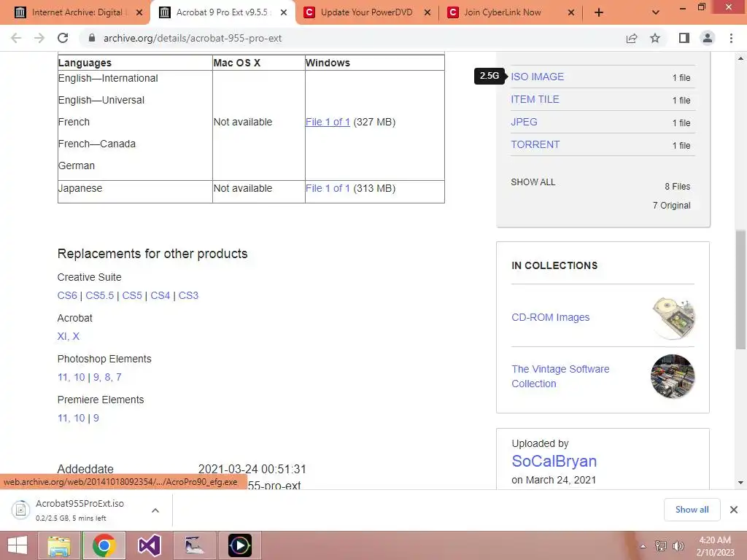Reload the archive.org page
Viewport: 747px width, 560px height.
click(63, 38)
